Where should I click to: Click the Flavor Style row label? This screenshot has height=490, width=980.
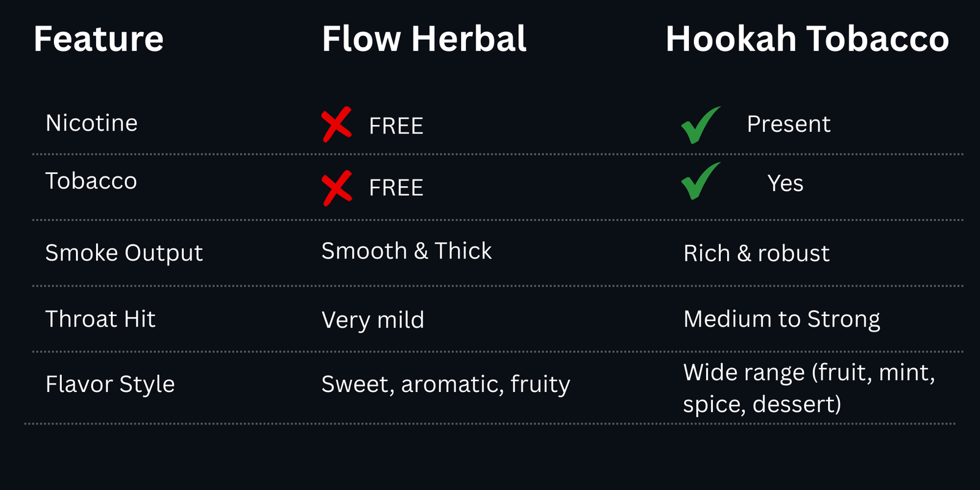pos(110,385)
